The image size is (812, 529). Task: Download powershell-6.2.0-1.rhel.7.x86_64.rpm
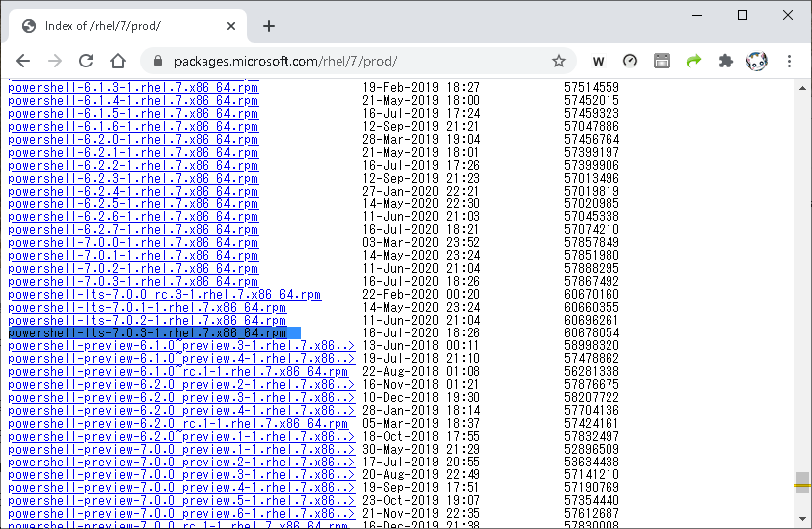[x=133, y=140]
